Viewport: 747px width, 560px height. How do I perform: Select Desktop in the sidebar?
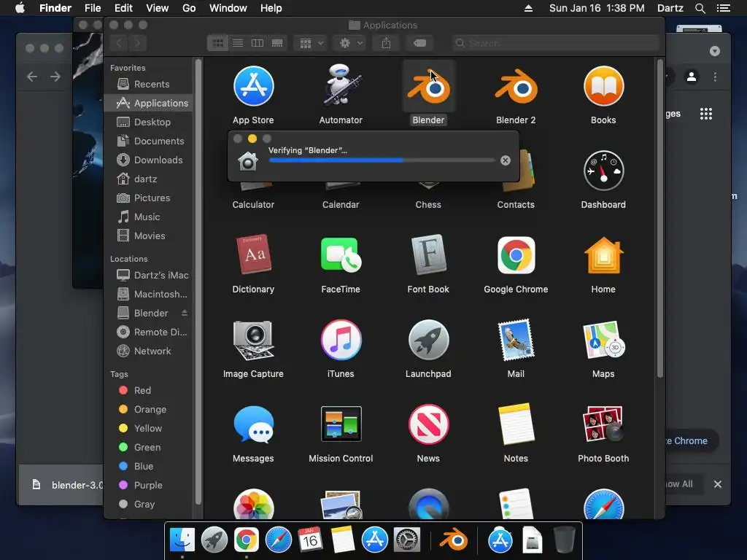(x=147, y=122)
